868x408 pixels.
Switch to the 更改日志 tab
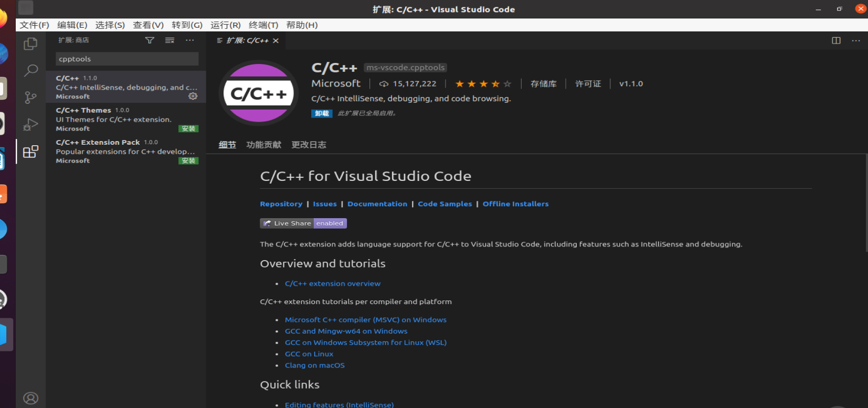pos(309,145)
